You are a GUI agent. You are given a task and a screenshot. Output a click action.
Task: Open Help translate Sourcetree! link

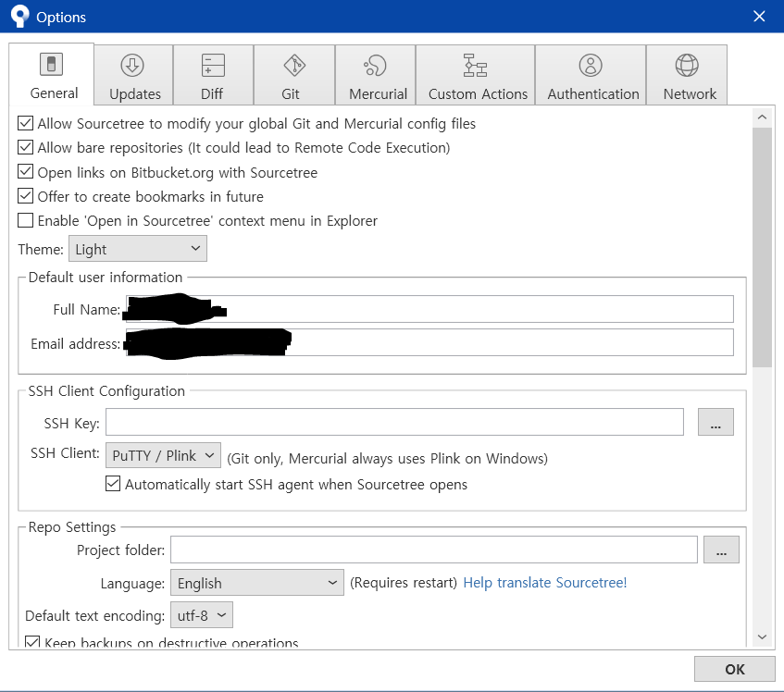(x=545, y=583)
